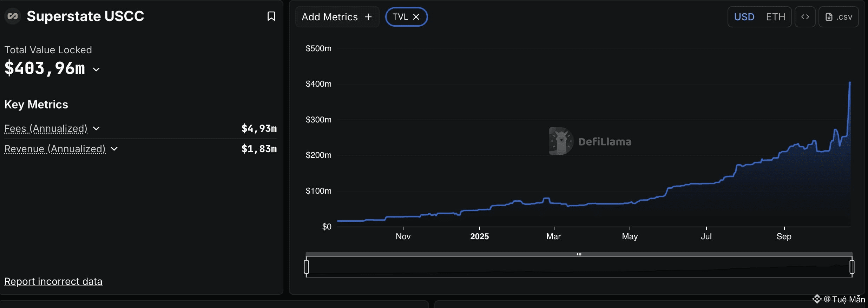868x308 pixels.
Task: Bookmark the Superstate USCC protocol
Action: point(271,16)
